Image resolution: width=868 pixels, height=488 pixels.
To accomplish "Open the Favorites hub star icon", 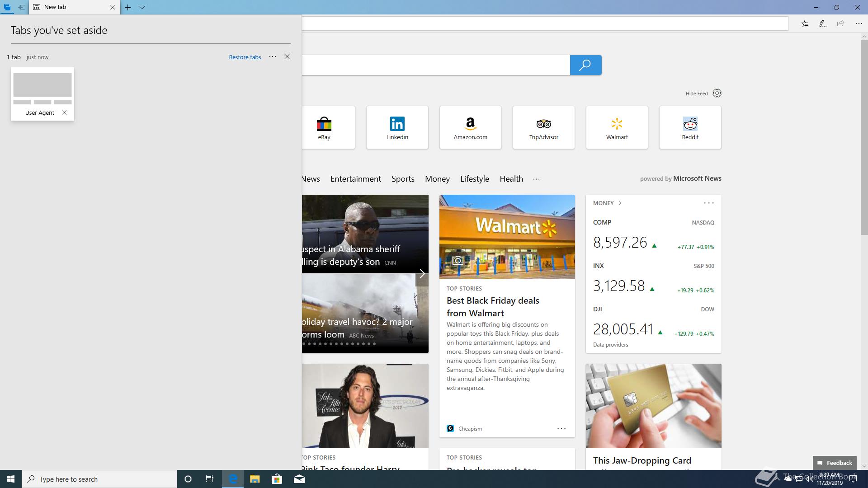I will [805, 23].
